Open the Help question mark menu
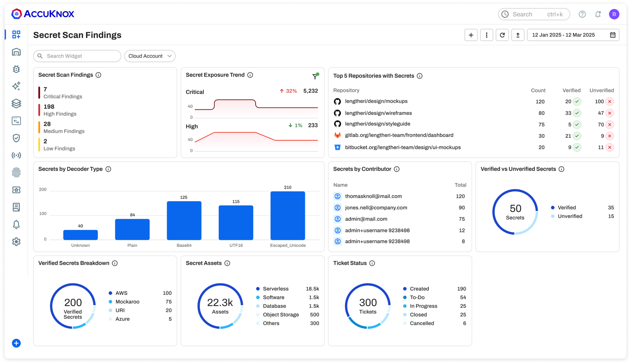This screenshot has width=631, height=364. (582, 14)
